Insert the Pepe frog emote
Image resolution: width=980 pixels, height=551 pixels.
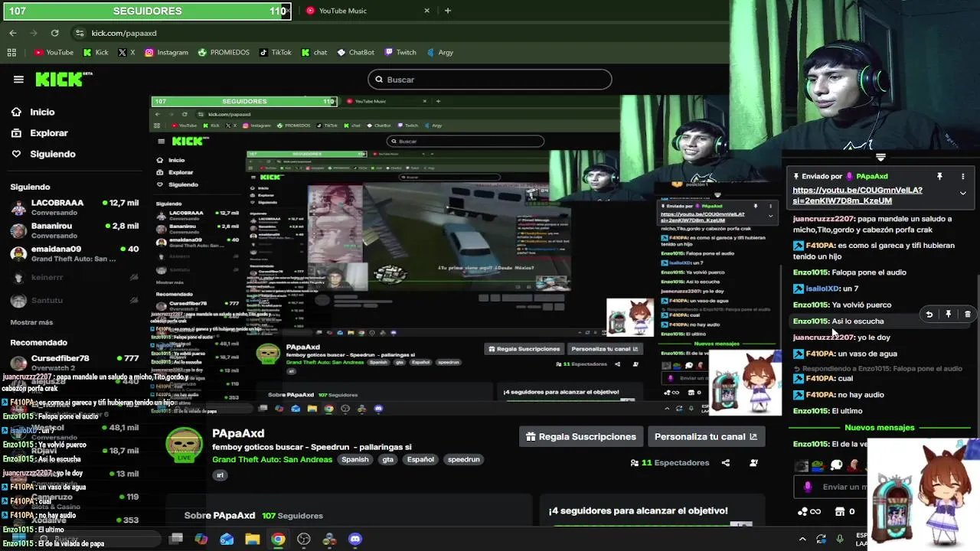[818, 466]
